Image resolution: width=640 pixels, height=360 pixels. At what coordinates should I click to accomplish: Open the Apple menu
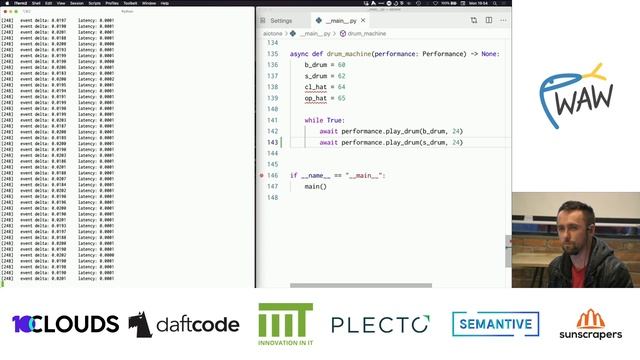[x=7, y=3]
